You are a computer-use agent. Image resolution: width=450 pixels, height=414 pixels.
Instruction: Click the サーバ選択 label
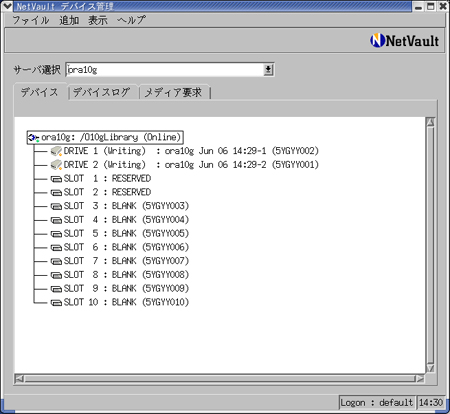click(37, 70)
